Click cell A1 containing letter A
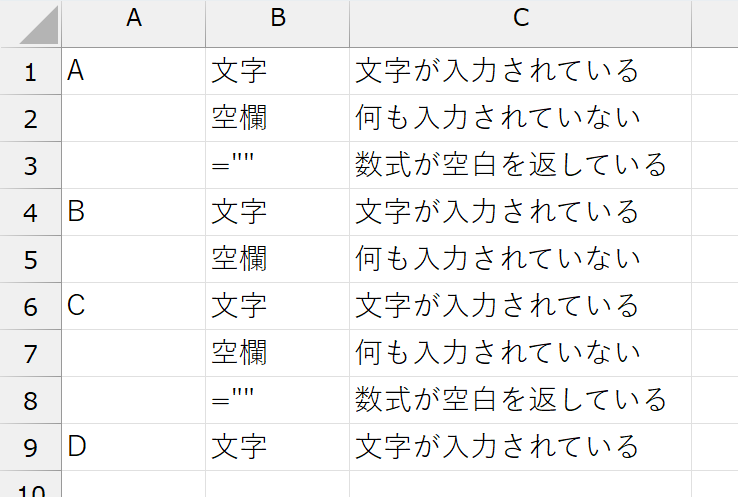738x497 pixels. [133, 72]
